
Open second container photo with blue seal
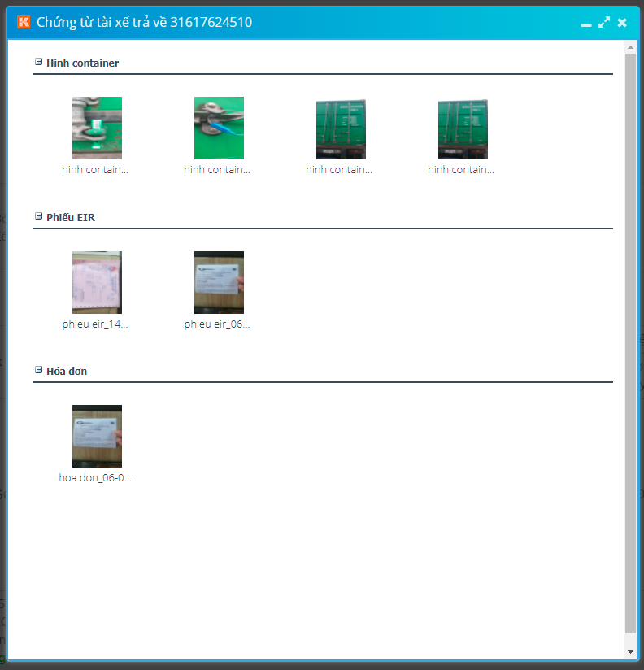pos(219,128)
